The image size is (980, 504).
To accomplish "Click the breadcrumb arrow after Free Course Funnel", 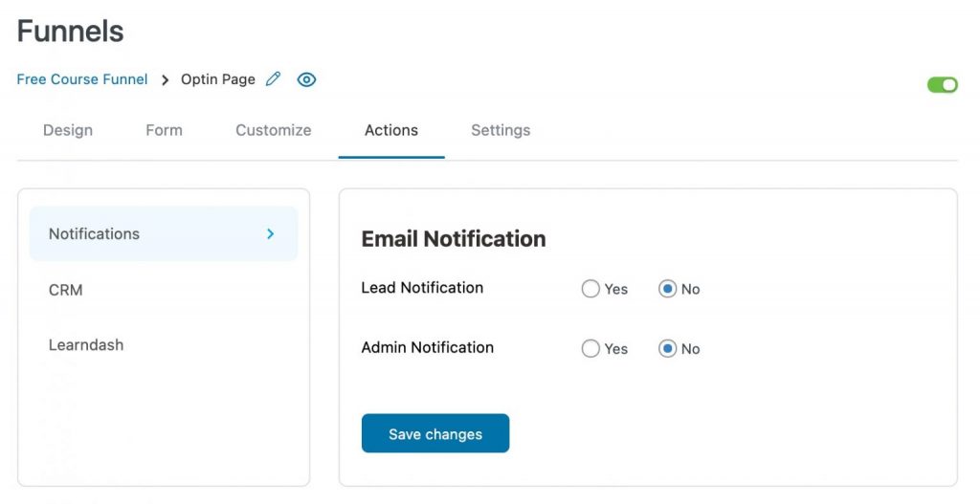I will point(165,80).
